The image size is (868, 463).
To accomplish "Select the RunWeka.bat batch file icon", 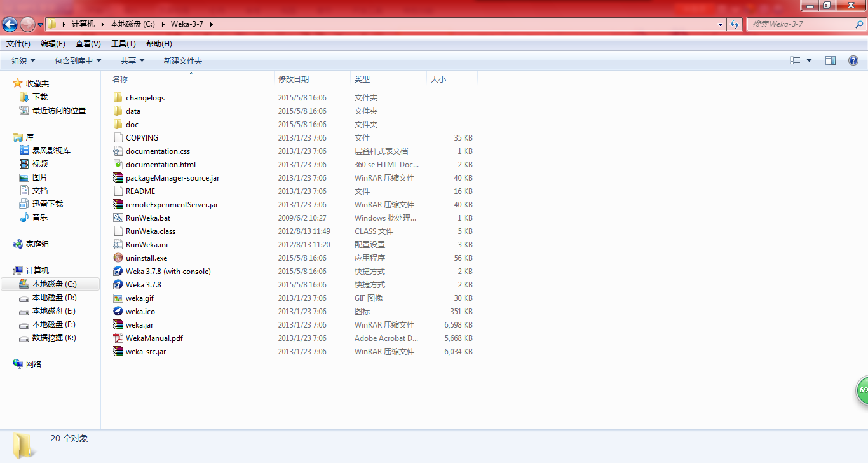I will (x=118, y=218).
